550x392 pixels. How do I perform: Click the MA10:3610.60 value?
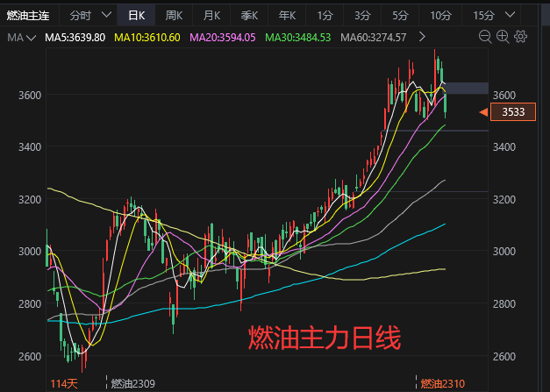pos(147,38)
